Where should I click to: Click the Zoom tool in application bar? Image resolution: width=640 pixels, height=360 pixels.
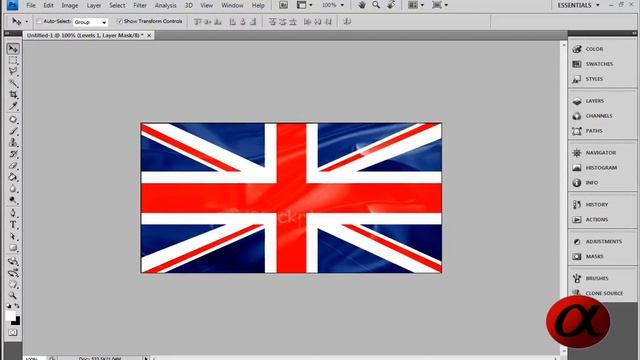[x=376, y=5]
